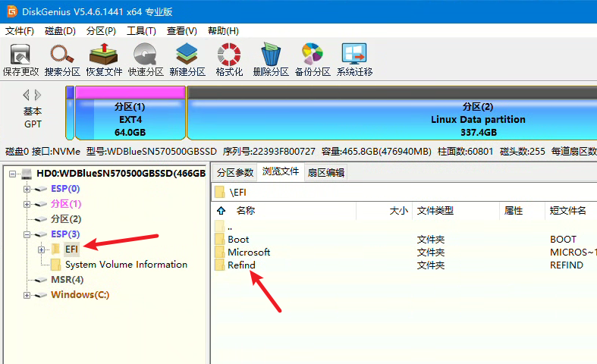This screenshot has height=364, width=597.
Task: Click the BOOT short file name cell
Action: (x=563, y=240)
